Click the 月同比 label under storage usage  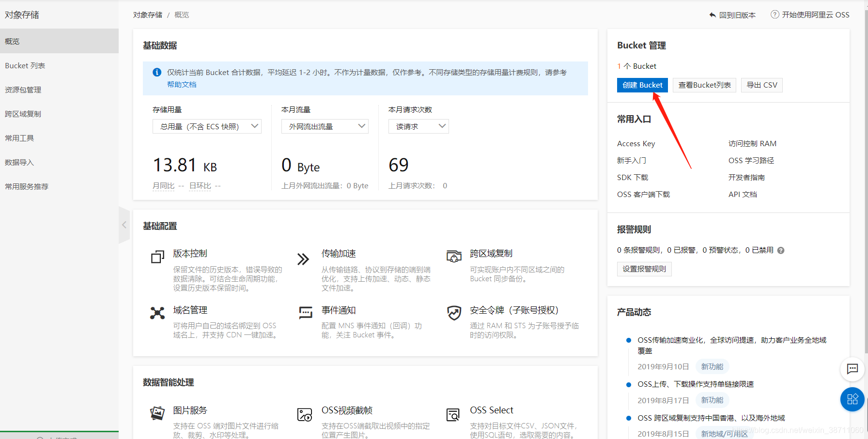pyautogui.click(x=163, y=186)
